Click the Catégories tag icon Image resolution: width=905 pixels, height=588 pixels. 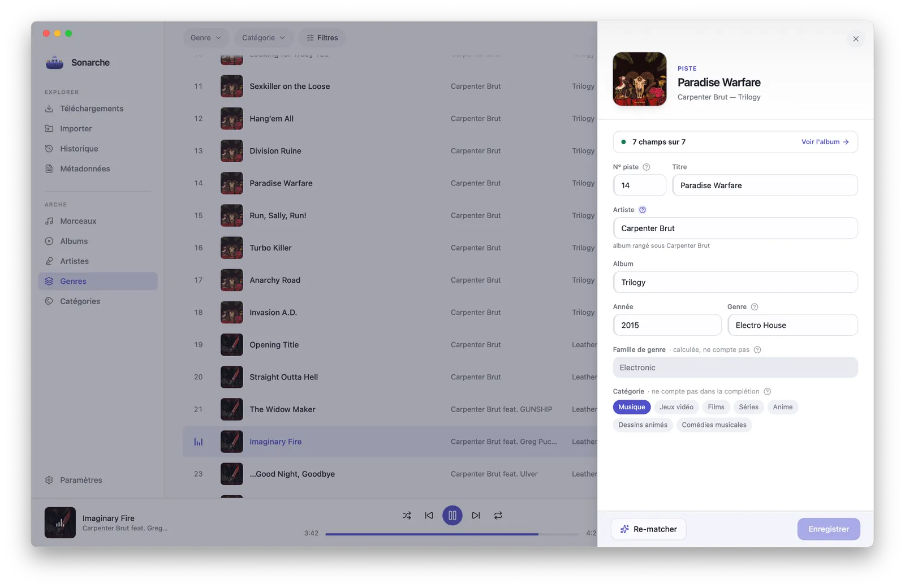coord(49,301)
